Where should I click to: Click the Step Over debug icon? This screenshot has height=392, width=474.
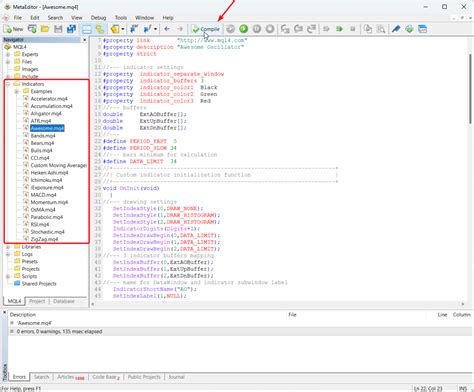click(x=298, y=29)
